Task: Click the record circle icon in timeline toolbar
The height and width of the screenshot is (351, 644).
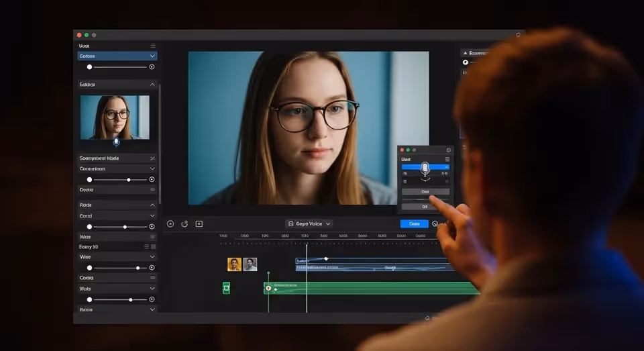Action: pos(170,224)
